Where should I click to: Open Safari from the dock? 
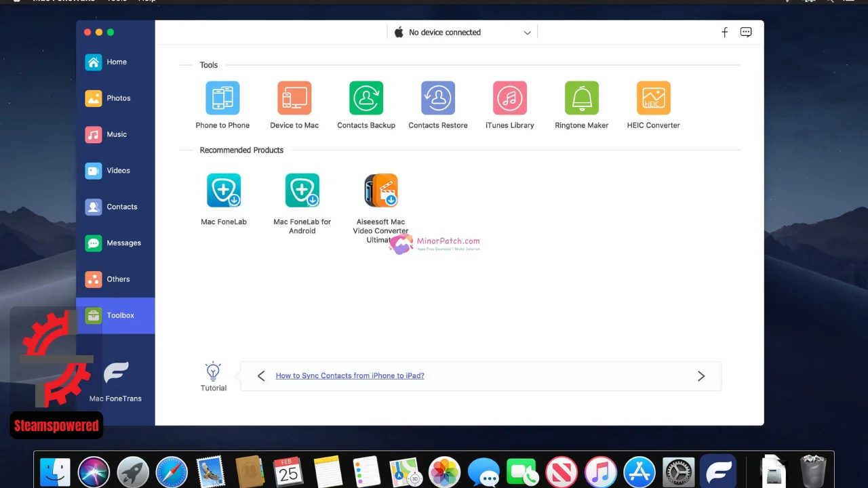[172, 472]
